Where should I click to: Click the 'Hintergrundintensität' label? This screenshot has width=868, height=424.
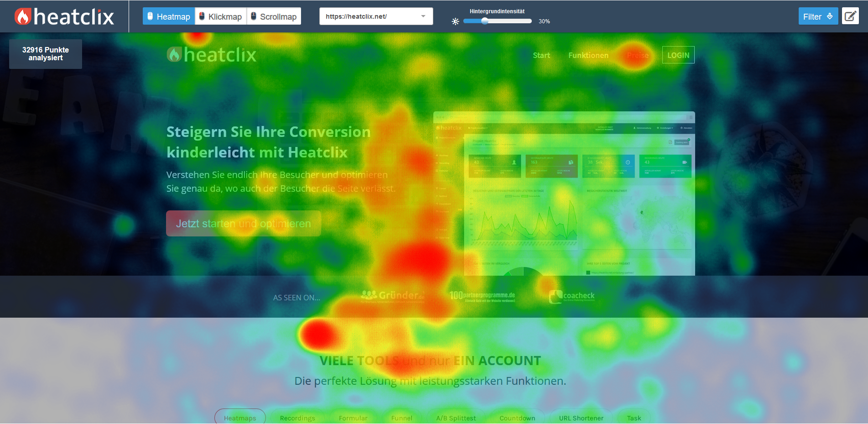point(497,11)
